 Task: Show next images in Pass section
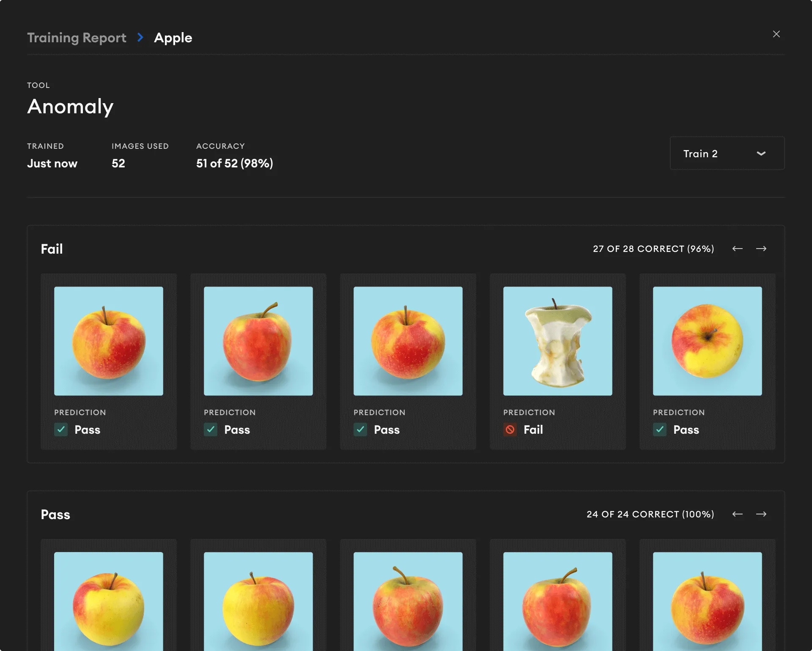point(761,514)
